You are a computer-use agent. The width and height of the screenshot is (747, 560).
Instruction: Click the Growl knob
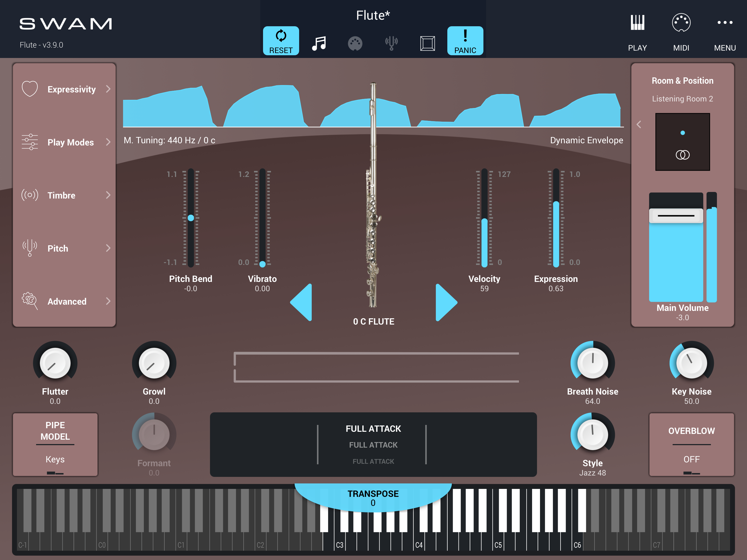click(154, 363)
